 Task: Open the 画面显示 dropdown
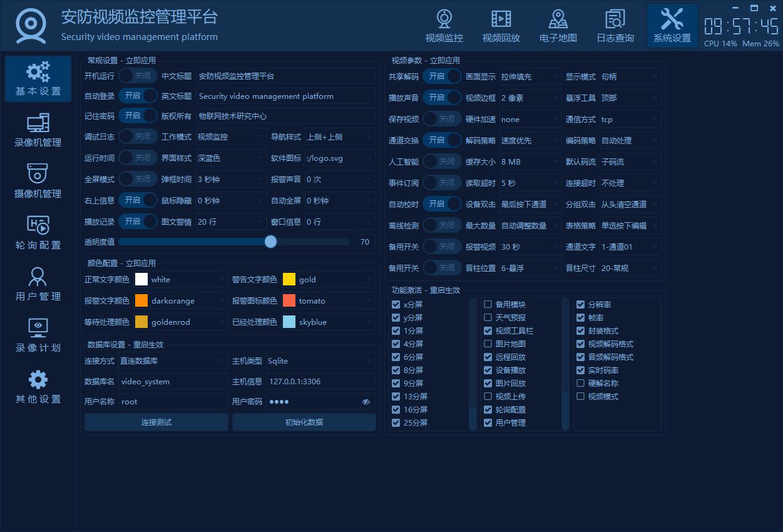(530, 76)
